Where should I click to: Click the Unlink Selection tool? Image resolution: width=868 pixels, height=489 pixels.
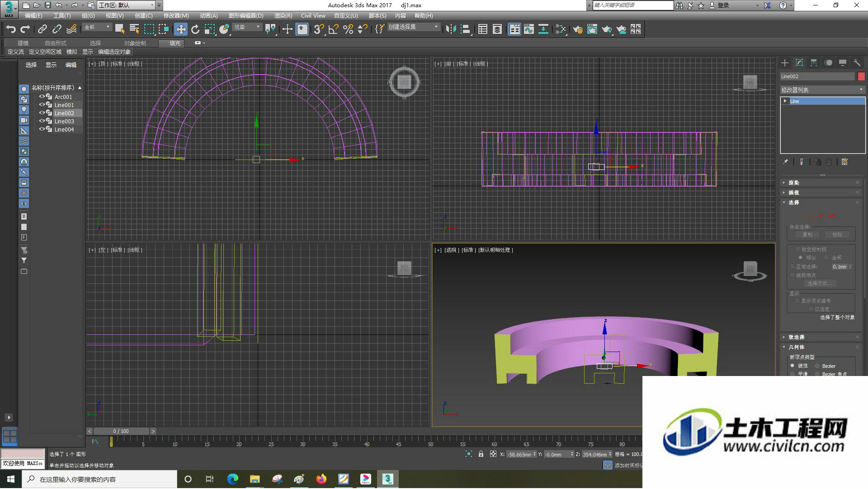pos(57,29)
